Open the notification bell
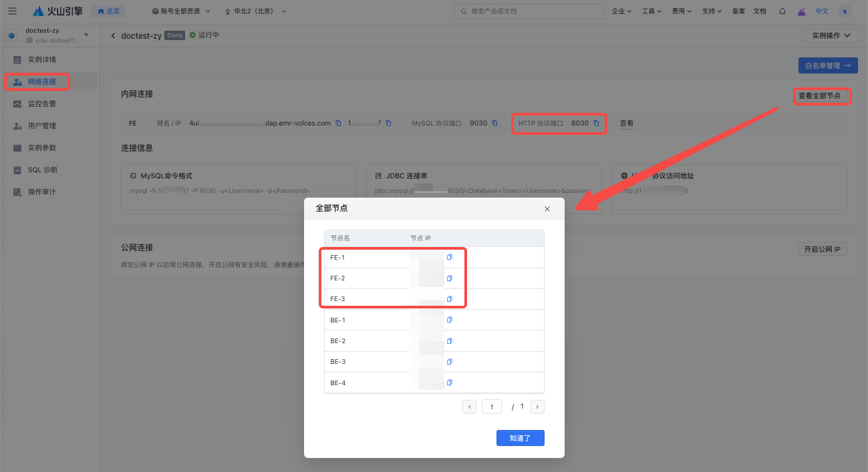Viewport: 868px width, 472px height. 782,11
